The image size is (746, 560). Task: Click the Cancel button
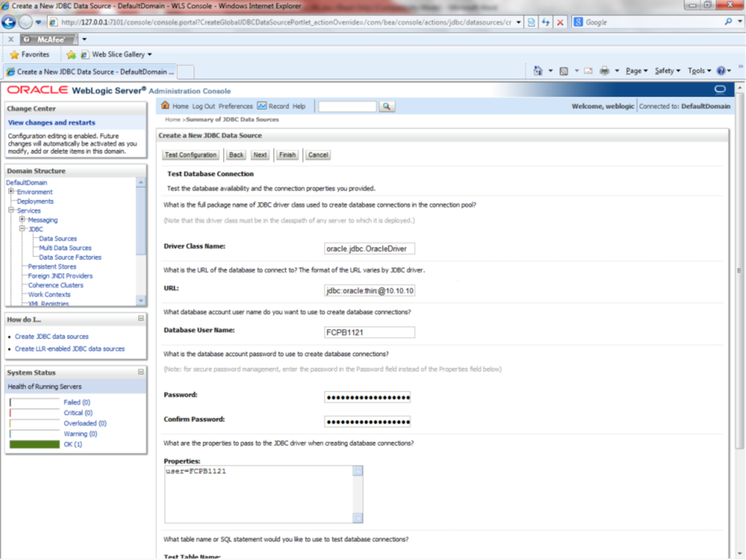(x=318, y=155)
